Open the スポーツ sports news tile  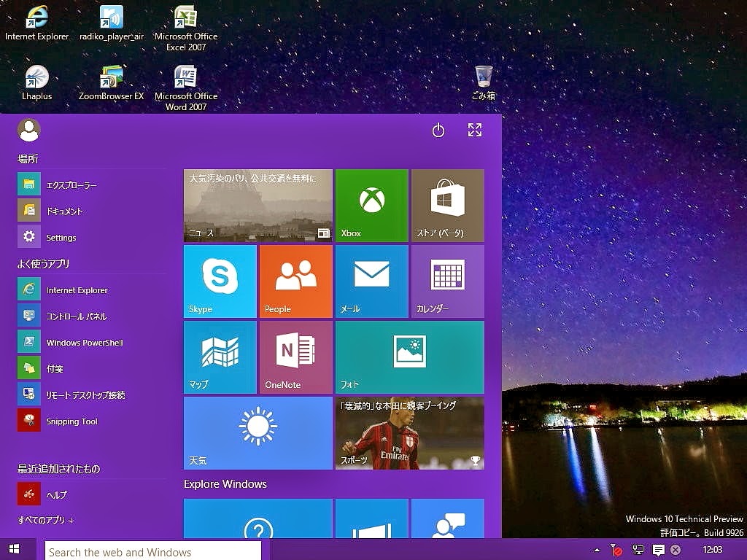click(410, 433)
